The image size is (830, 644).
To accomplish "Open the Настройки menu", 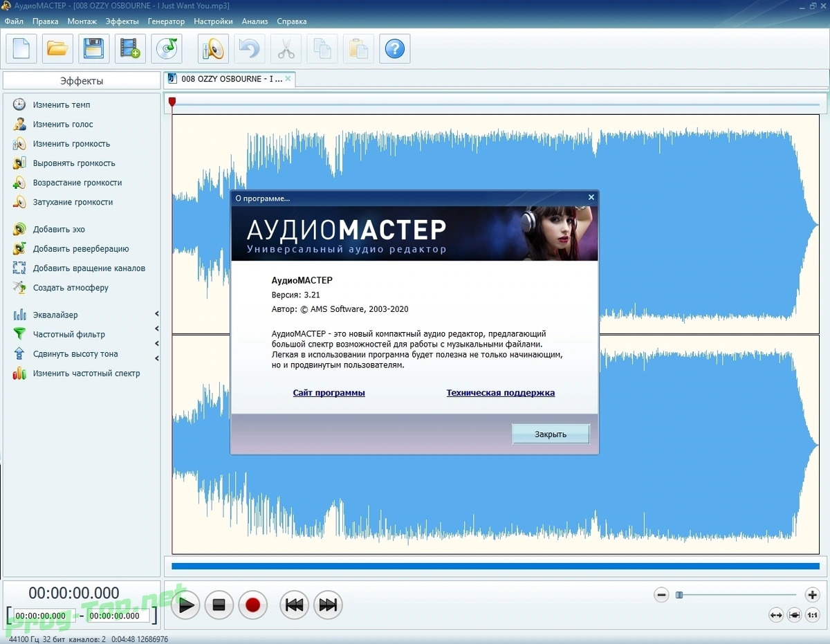I will point(213,21).
